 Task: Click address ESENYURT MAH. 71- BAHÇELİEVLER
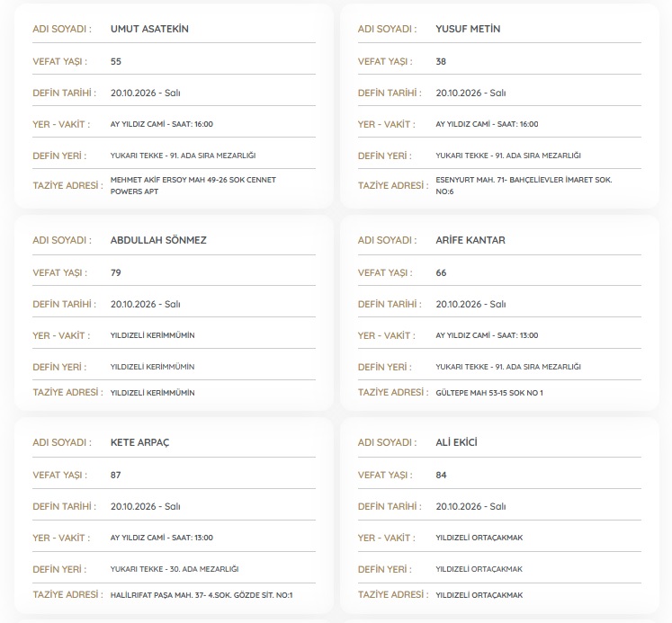[524, 185]
